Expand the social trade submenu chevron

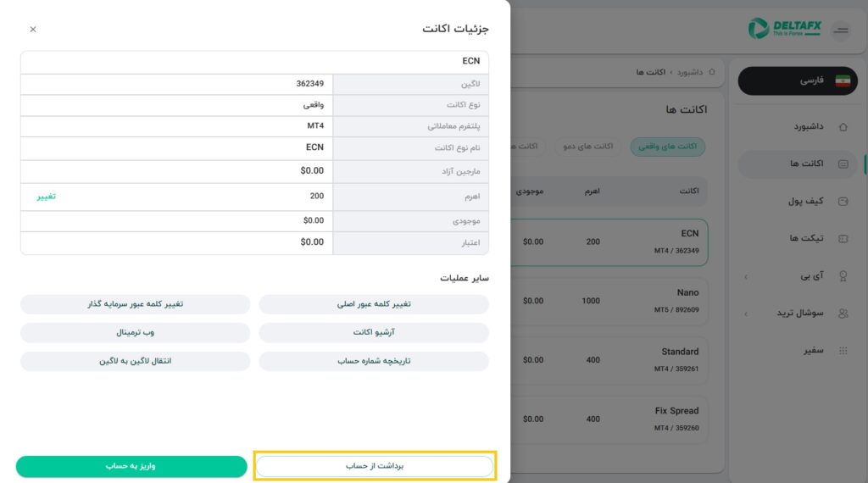[746, 314]
